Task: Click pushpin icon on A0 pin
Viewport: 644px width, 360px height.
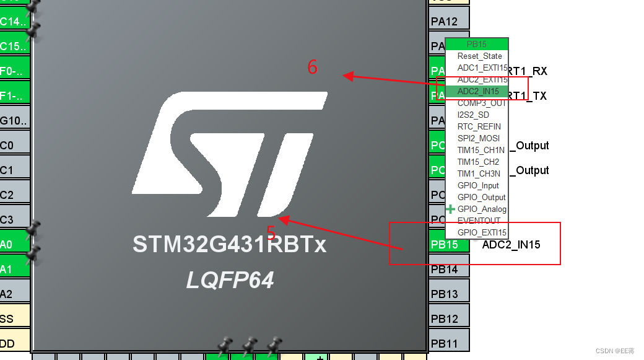Action: click(x=33, y=230)
